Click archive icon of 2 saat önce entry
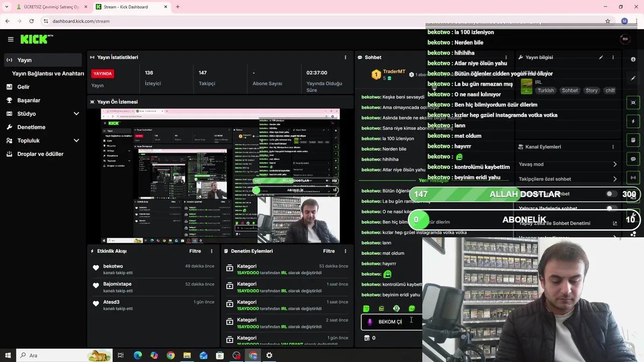644x362 pixels. pos(229,322)
